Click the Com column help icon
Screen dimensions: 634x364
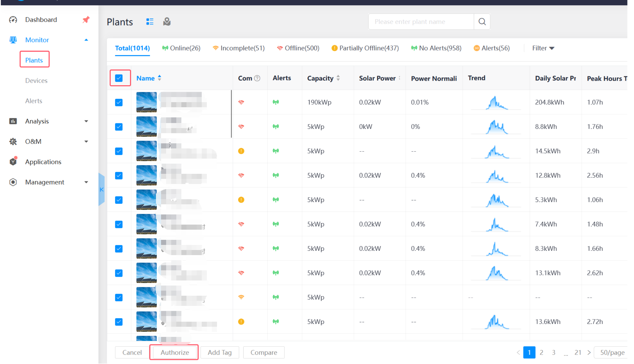click(x=257, y=78)
